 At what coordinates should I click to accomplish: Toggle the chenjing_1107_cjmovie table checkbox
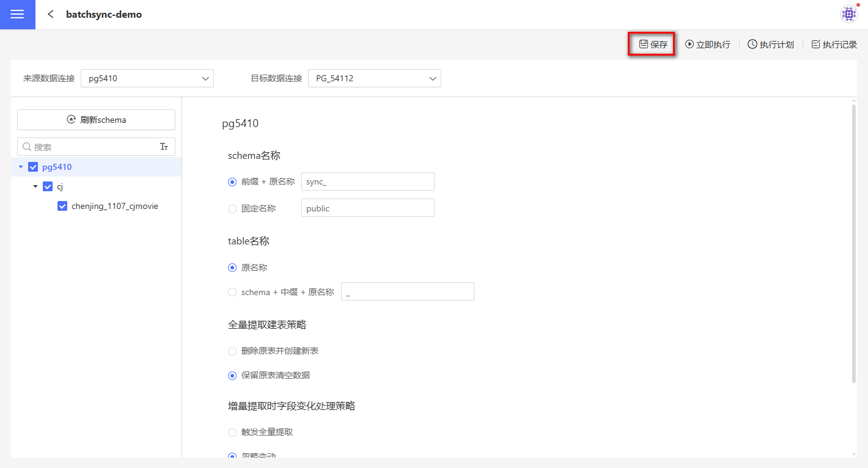62,207
